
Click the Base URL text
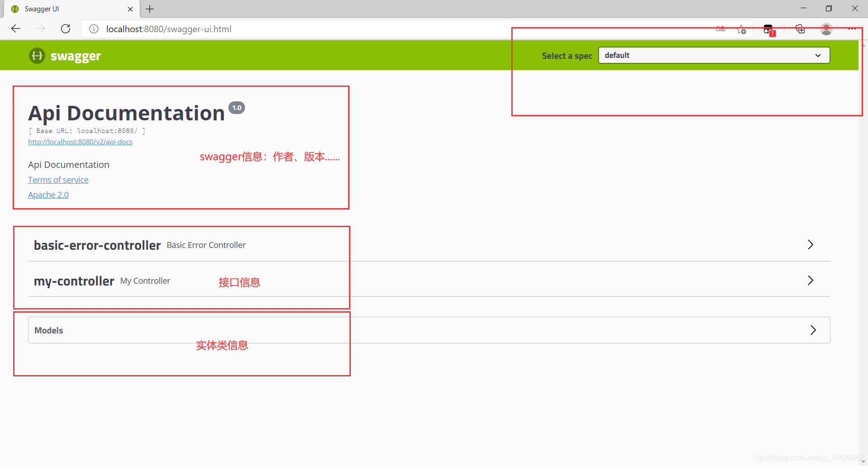[87, 131]
